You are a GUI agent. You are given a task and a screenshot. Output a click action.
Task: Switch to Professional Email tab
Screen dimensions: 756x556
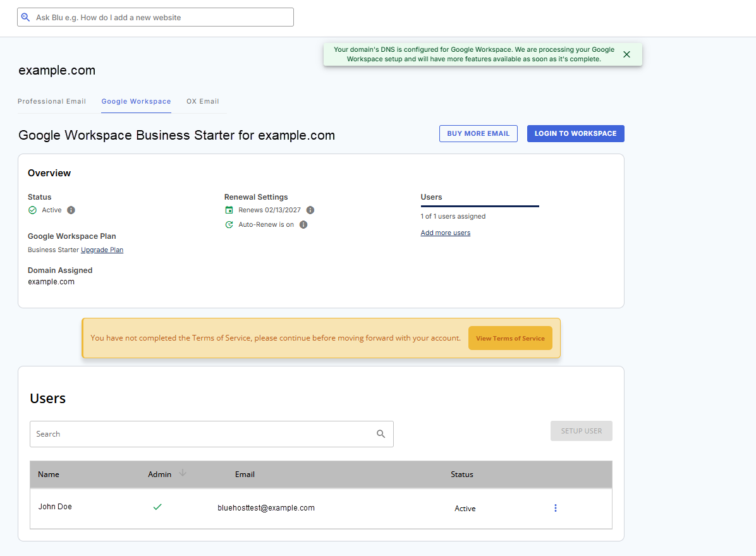52,101
